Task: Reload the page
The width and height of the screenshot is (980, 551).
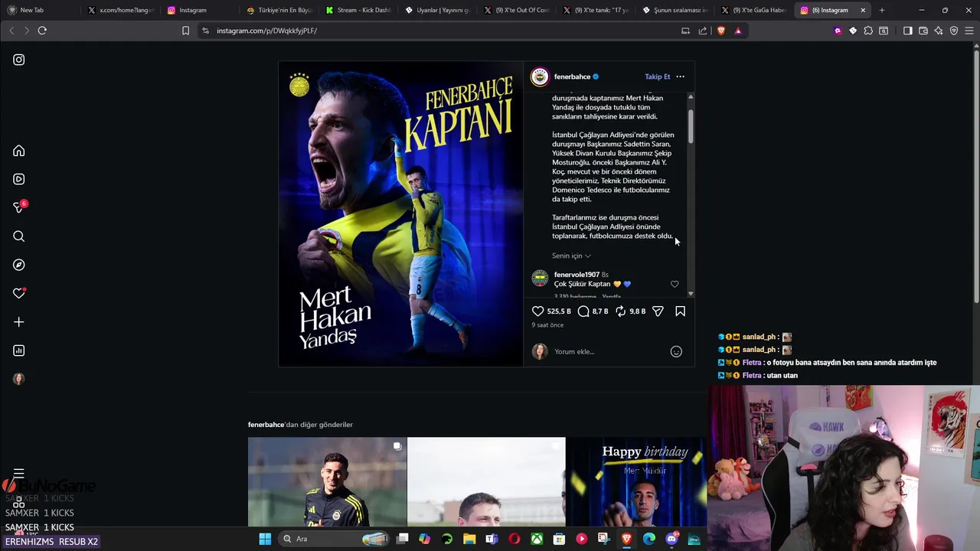Action: (42, 31)
